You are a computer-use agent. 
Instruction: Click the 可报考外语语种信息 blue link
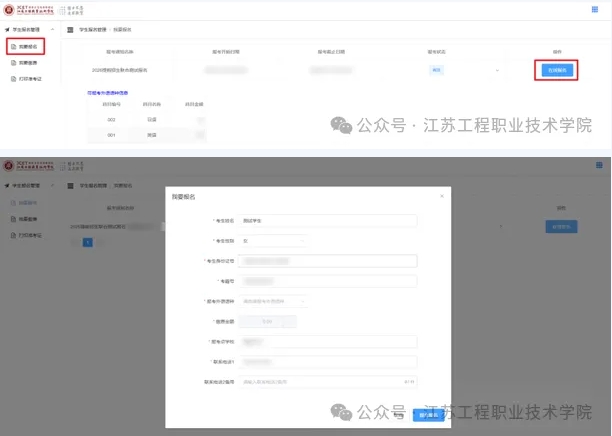108,93
